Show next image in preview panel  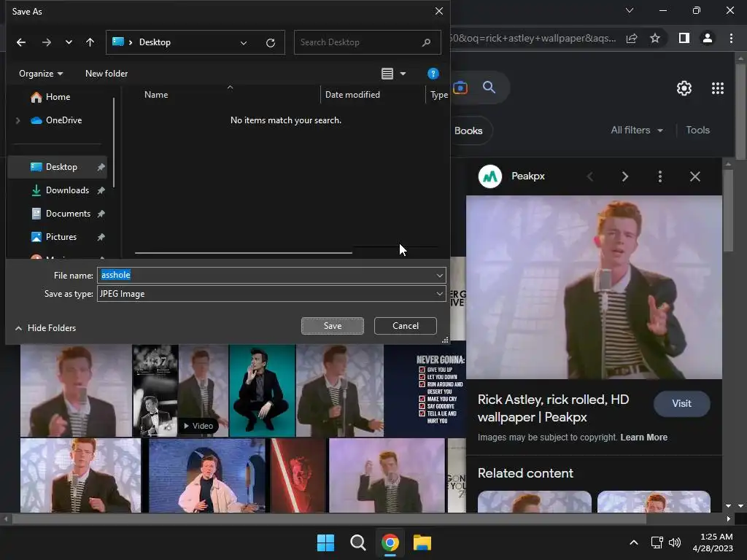pyautogui.click(x=625, y=176)
